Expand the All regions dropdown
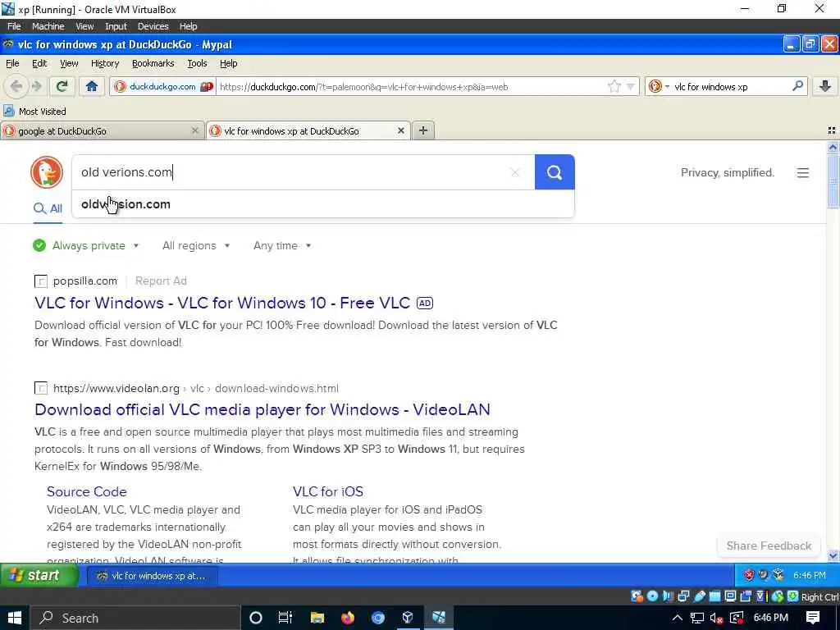The width and height of the screenshot is (840, 630). pyautogui.click(x=196, y=245)
